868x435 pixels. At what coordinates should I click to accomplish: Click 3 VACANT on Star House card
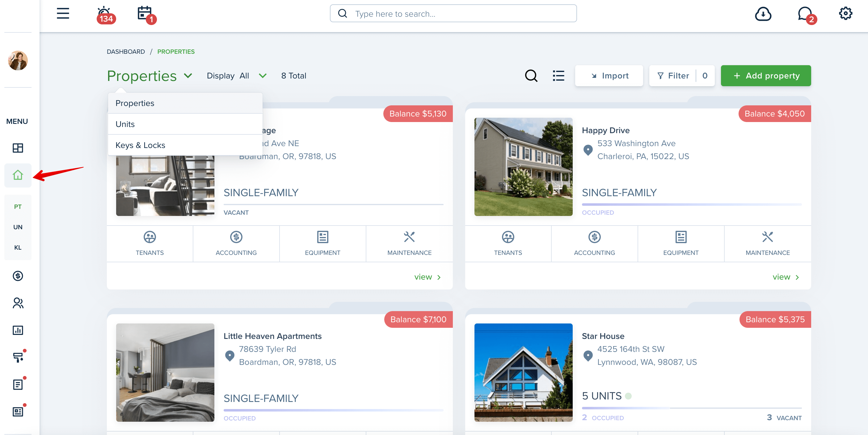click(784, 417)
